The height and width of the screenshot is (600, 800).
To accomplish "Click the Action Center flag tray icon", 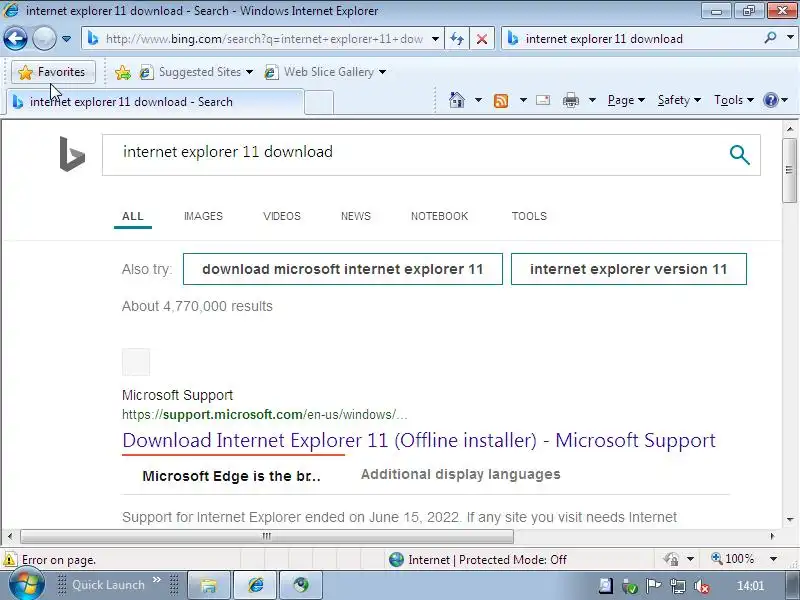I will (x=654, y=586).
